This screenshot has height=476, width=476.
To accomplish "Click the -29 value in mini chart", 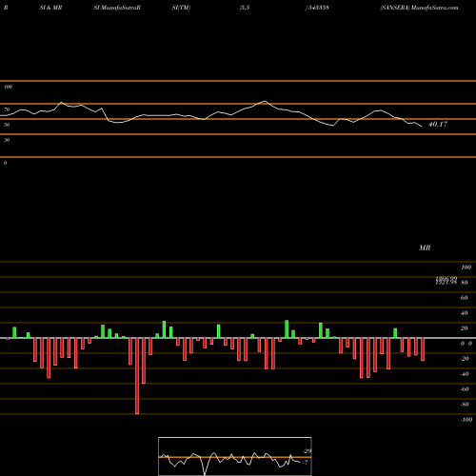I will tap(307, 451).
